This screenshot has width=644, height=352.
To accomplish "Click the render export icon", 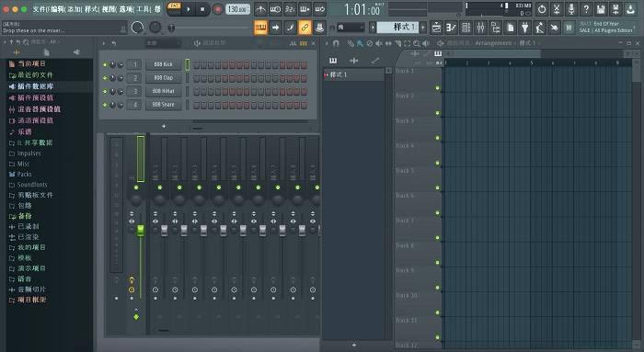I will pos(615,9).
